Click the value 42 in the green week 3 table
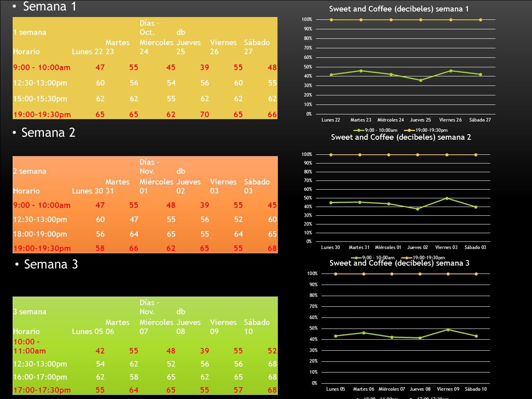This screenshot has height=399, width=532. [x=100, y=351]
